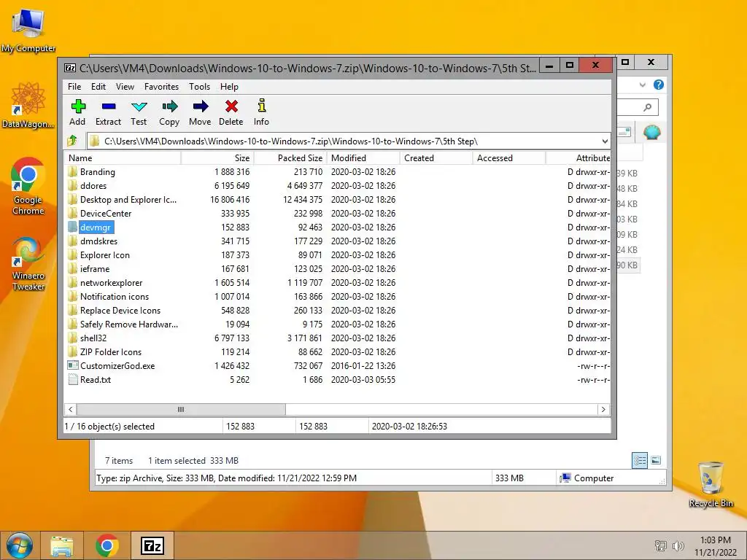Viewport: 747px width, 560px height.
Task: Select the ZIP Folder Icons row
Action: tap(337, 351)
